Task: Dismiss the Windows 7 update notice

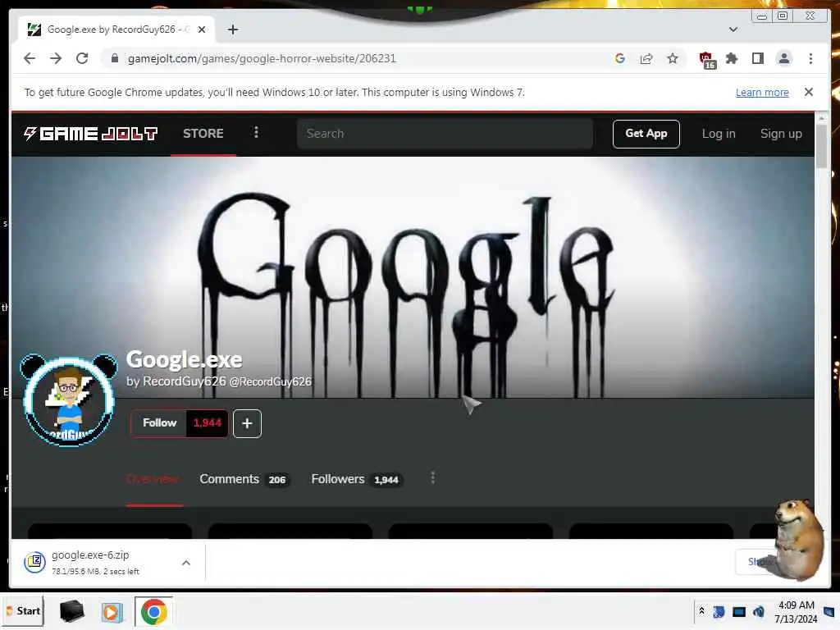Action: point(808,92)
